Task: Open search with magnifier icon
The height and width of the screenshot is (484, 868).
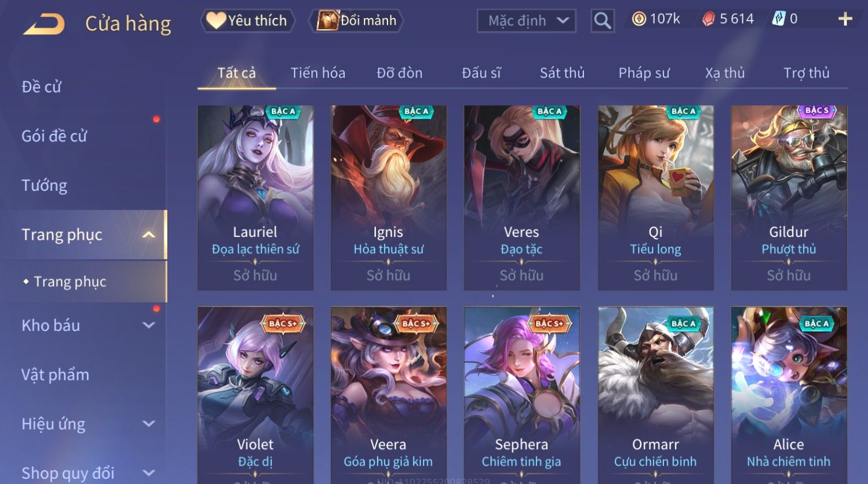Action: (602, 21)
